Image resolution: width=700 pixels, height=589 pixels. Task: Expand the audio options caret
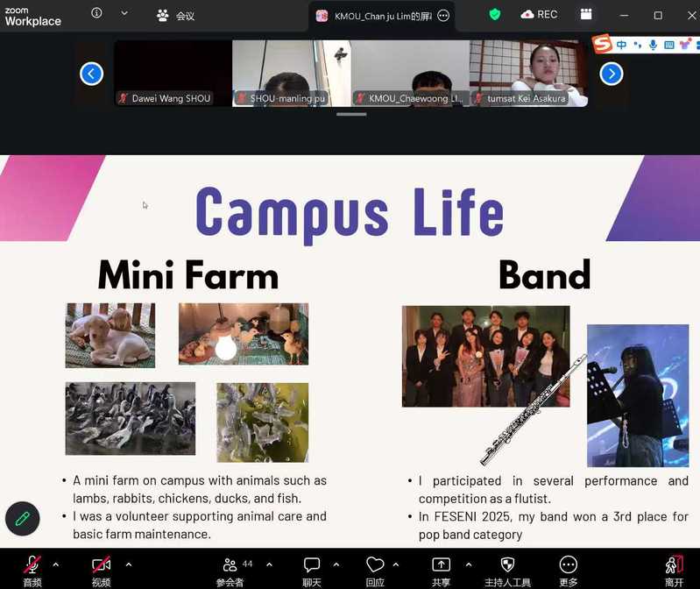click(56, 564)
